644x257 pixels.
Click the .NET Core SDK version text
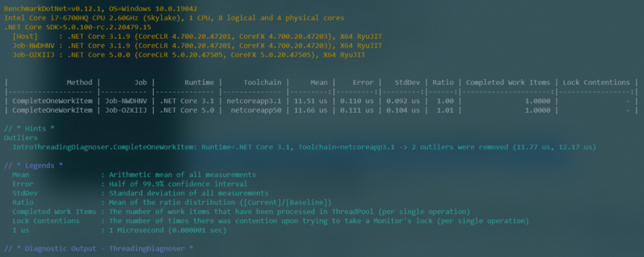(78, 27)
